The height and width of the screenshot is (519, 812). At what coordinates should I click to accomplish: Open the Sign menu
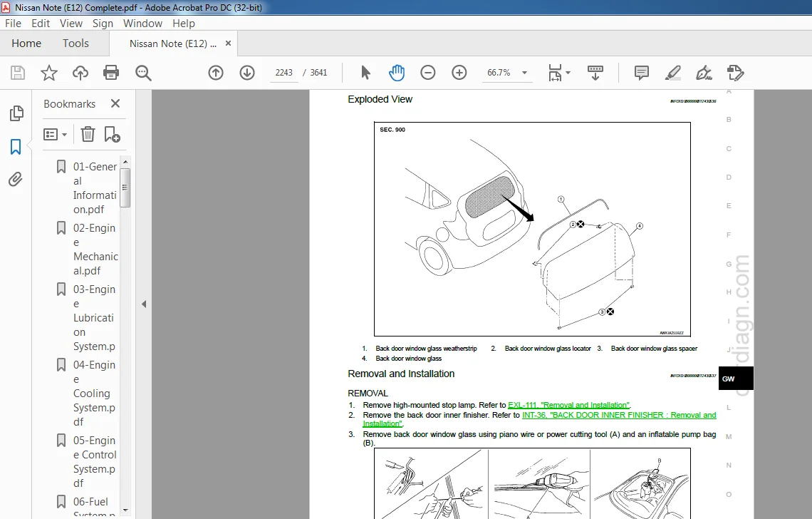pos(103,24)
